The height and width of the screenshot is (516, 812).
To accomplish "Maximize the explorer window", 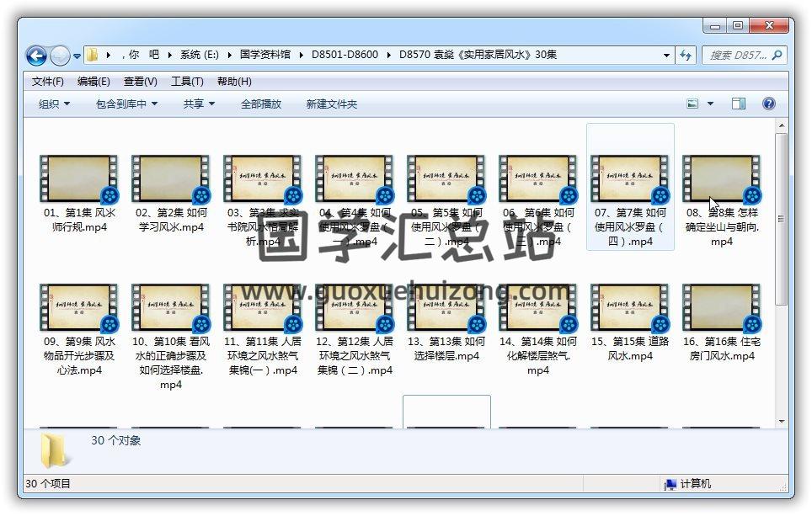I will coord(738,25).
